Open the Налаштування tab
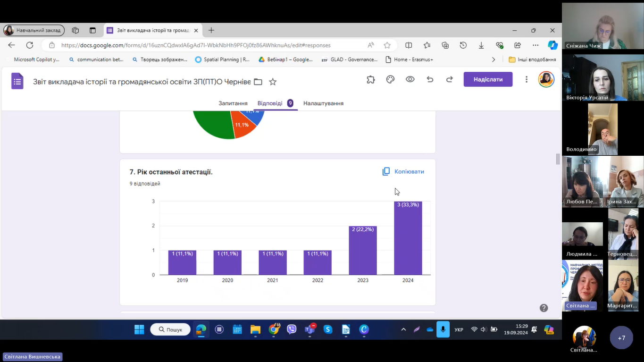 click(x=323, y=103)
